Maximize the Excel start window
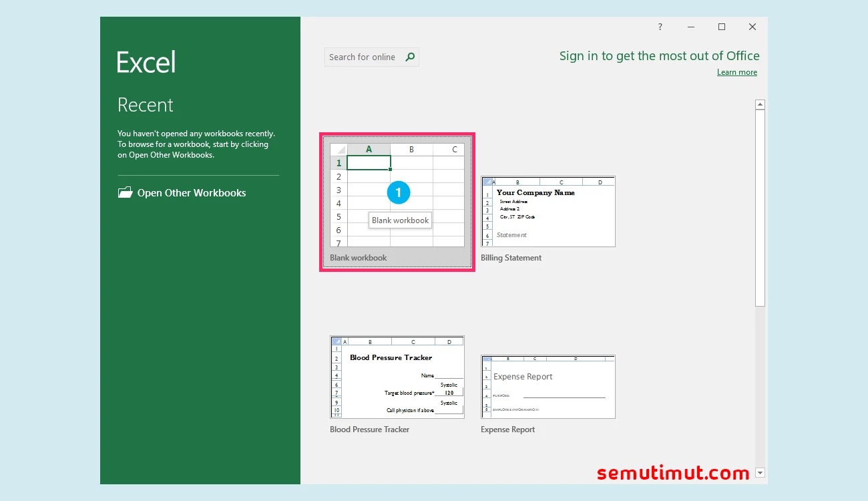Screen dimensions: 868x501 (722, 27)
